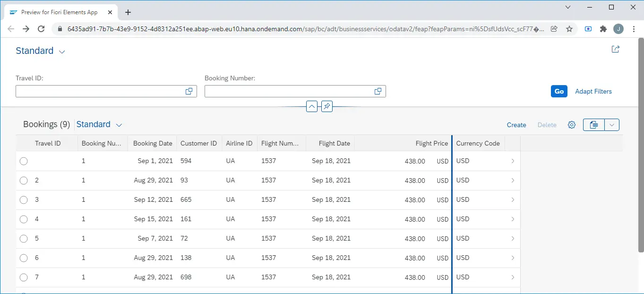This screenshot has width=644, height=294.
Task: Close the Fiori Elements App tab
Action: 109,12
